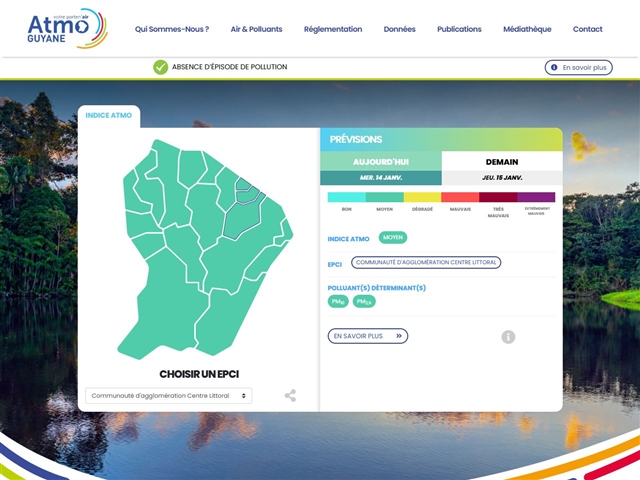Click the JEU. 15 JANV. date label
The width and height of the screenshot is (640, 480).
(x=502, y=178)
